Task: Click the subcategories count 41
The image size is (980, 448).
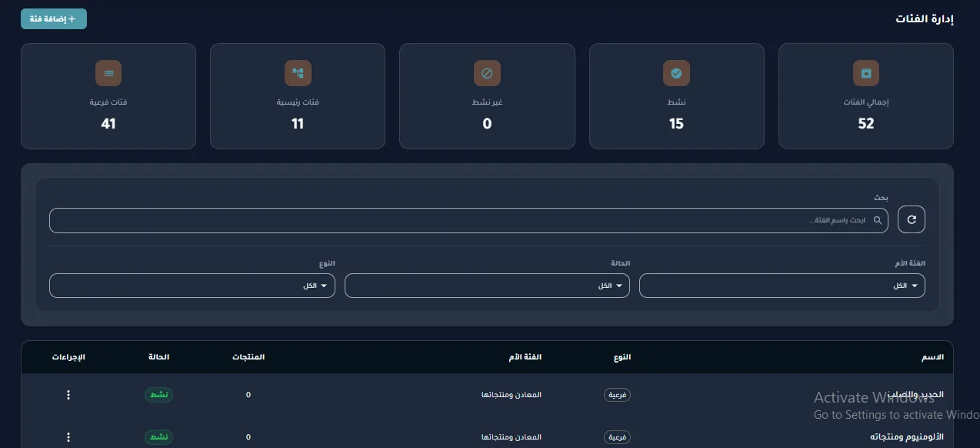Action: pyautogui.click(x=108, y=124)
